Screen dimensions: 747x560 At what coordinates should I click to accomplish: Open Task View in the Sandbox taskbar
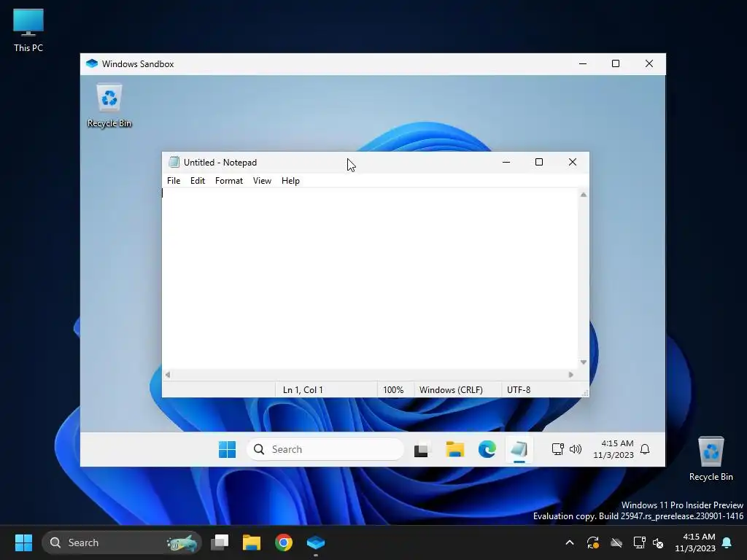pos(422,449)
